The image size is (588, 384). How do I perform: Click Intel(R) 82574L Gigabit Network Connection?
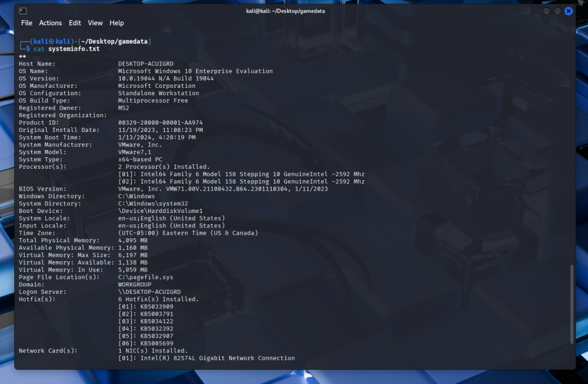(x=218, y=358)
